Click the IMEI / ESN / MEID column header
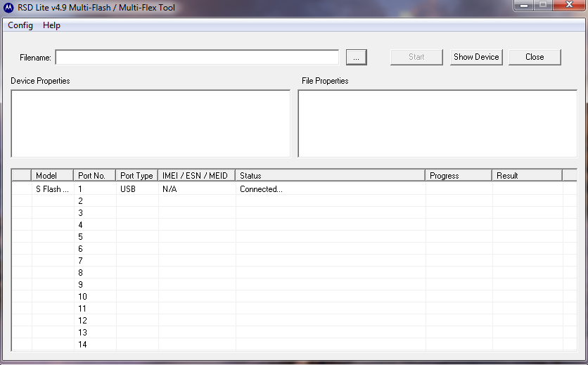Screen dimensions: 588x365 [x=196, y=176]
